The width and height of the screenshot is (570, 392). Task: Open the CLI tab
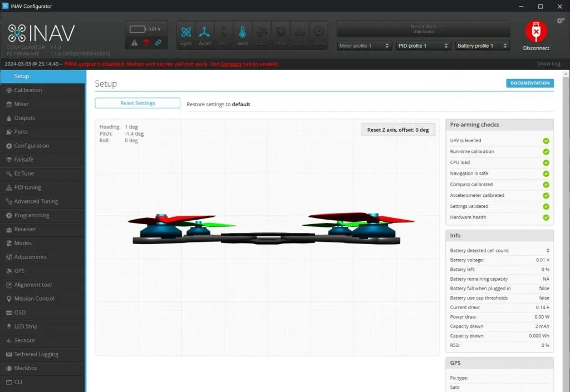point(43,382)
